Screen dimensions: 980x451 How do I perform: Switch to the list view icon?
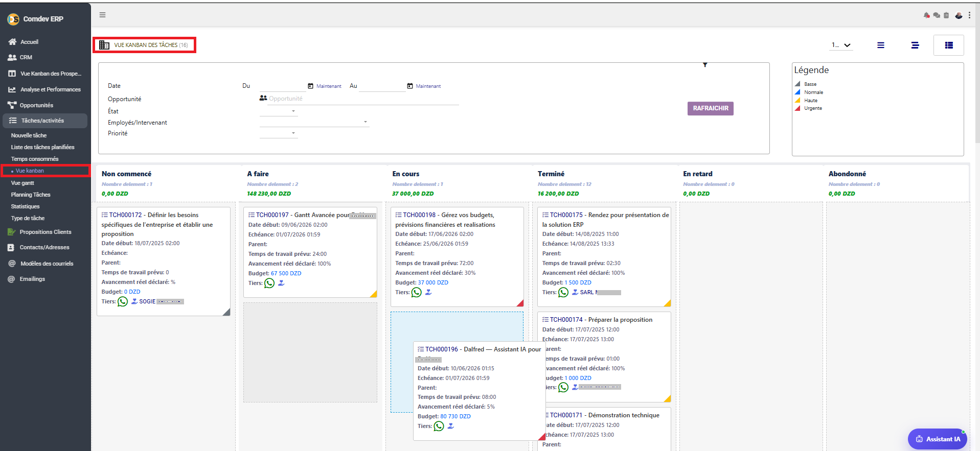tap(881, 45)
